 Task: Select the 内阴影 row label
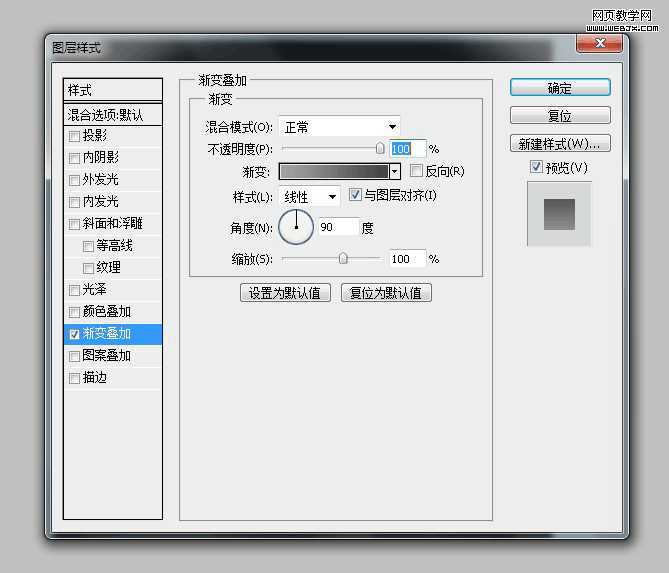(101, 157)
